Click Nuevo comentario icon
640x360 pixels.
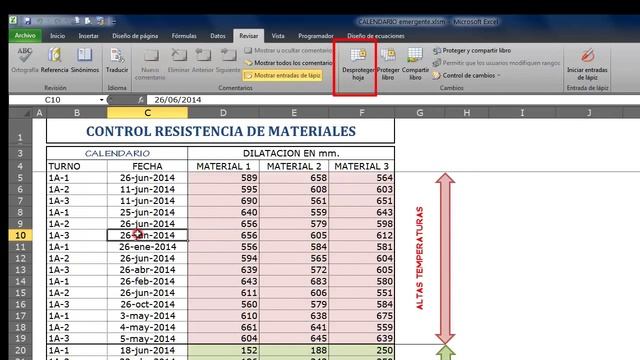coord(150,55)
